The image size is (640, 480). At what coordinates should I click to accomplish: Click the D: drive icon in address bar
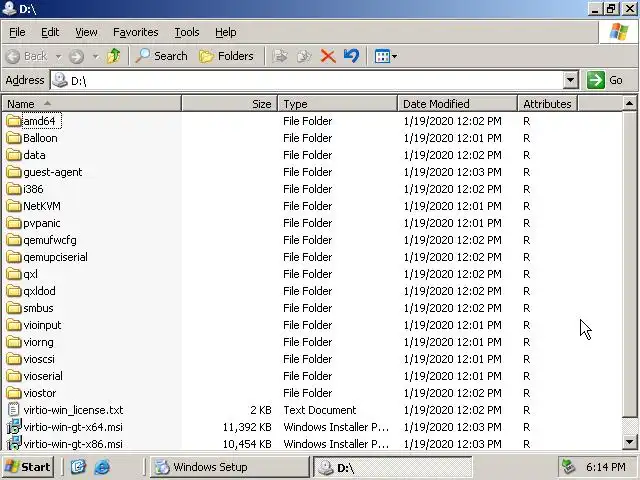[60, 80]
